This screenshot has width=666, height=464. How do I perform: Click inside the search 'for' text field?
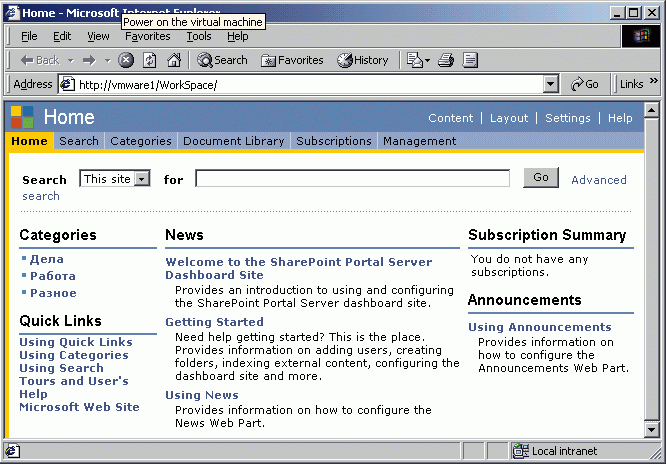(353, 178)
